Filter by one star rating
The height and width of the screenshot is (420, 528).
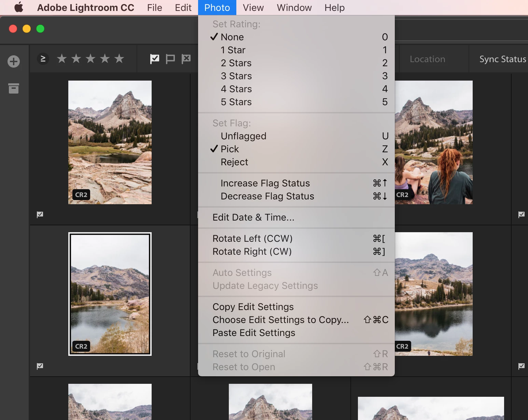click(x=62, y=59)
